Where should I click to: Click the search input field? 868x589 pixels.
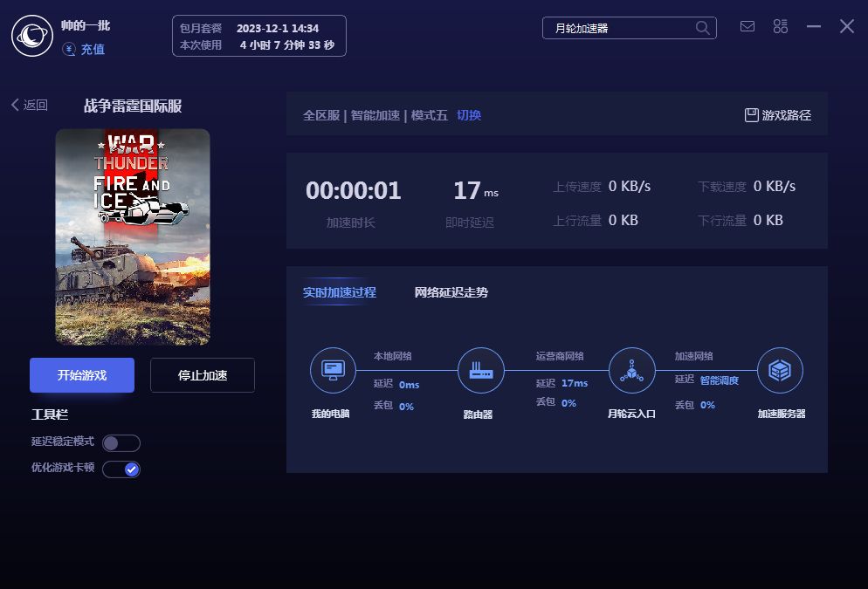(620, 28)
